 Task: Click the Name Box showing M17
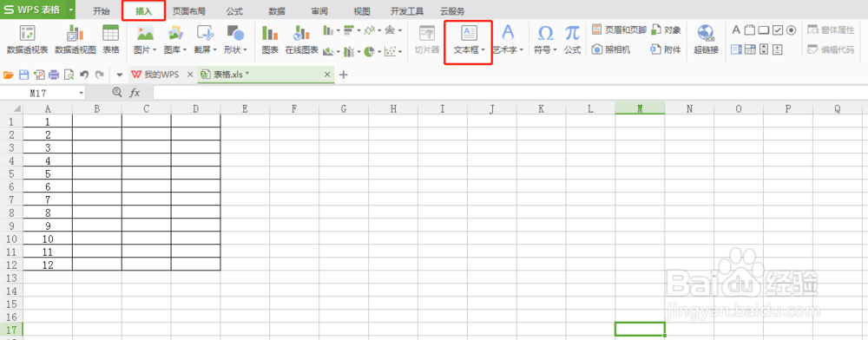[43, 93]
